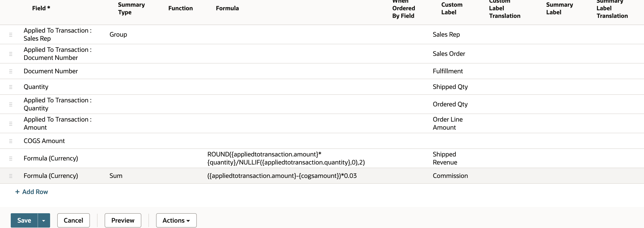Click drag handle of Commission formula row

[x=11, y=176]
